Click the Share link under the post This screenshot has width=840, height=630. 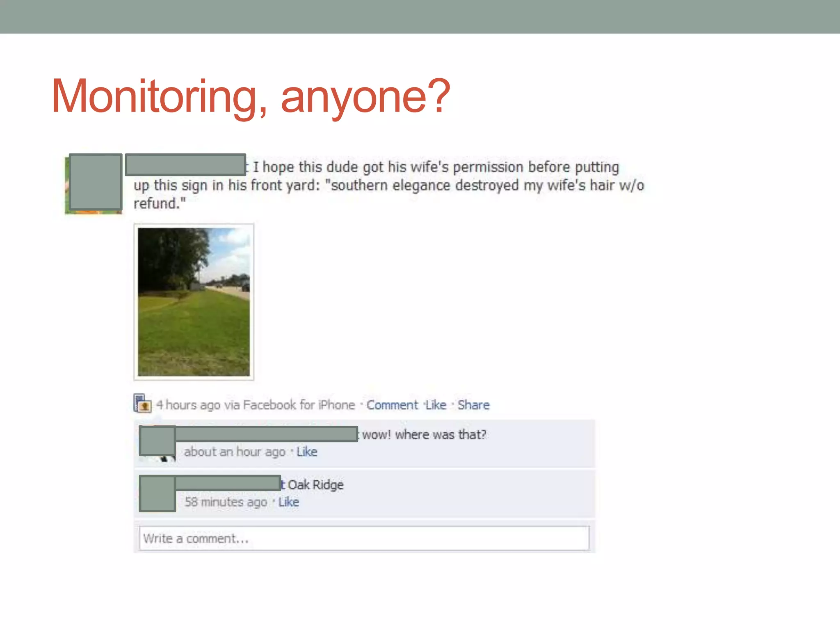click(x=473, y=405)
